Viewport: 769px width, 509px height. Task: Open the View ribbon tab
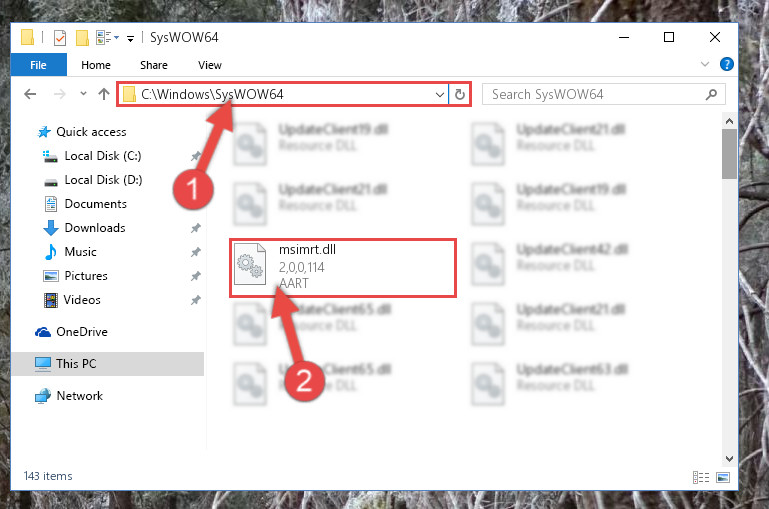pos(209,65)
